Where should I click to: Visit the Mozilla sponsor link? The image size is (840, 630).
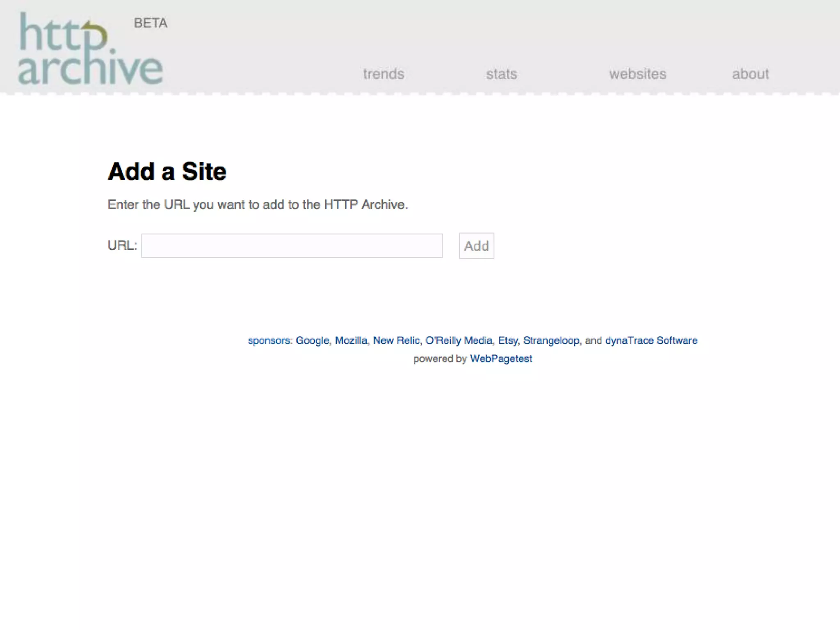point(351,340)
